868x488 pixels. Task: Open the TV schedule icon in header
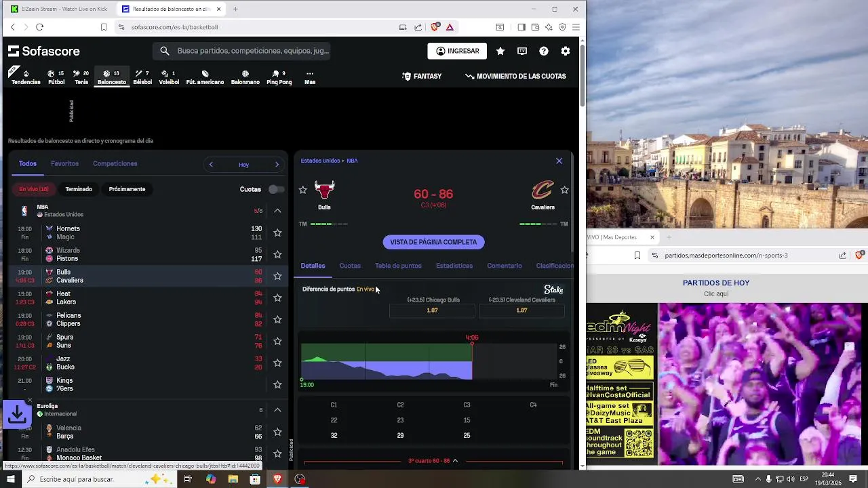pyautogui.click(x=522, y=51)
